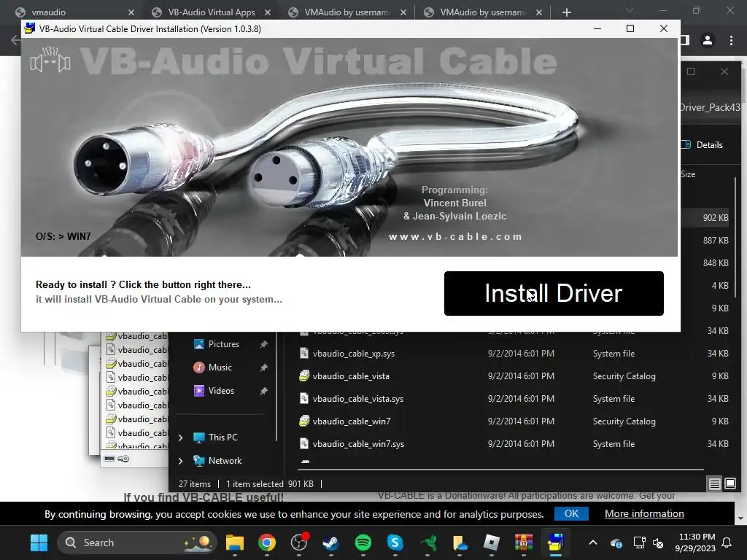Screen dimensions: 747x560
Task: Open the Windows Start menu
Action: click(x=39, y=542)
